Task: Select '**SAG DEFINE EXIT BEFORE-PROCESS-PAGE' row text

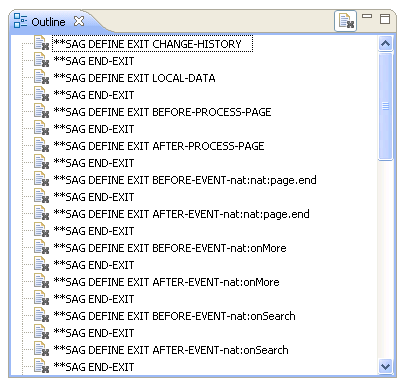Action: tap(162, 112)
